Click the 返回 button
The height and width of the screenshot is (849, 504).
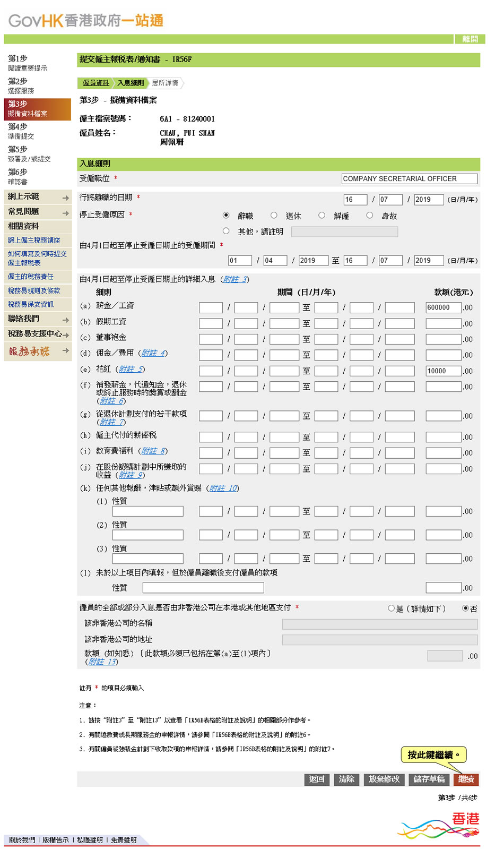tap(317, 779)
